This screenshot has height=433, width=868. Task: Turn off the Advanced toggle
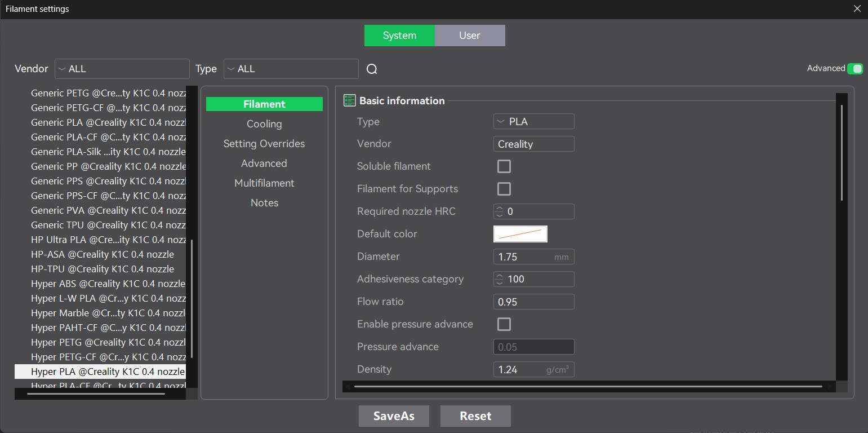(856, 68)
